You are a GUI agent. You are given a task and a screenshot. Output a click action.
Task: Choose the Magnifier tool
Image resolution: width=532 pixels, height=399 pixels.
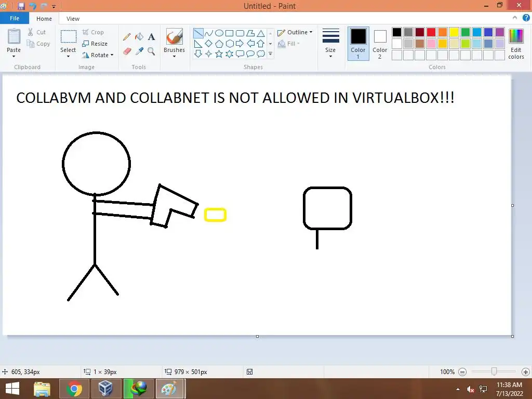(151, 51)
